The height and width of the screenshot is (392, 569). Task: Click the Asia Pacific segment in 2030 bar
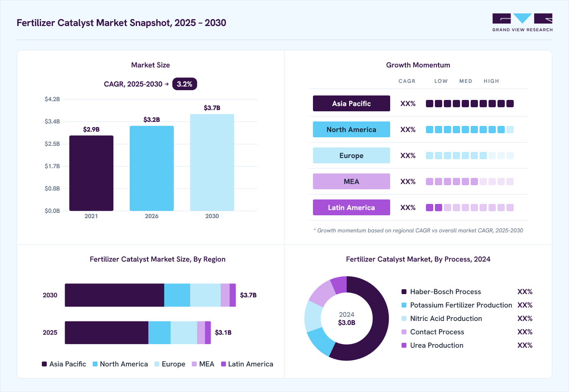115,295
